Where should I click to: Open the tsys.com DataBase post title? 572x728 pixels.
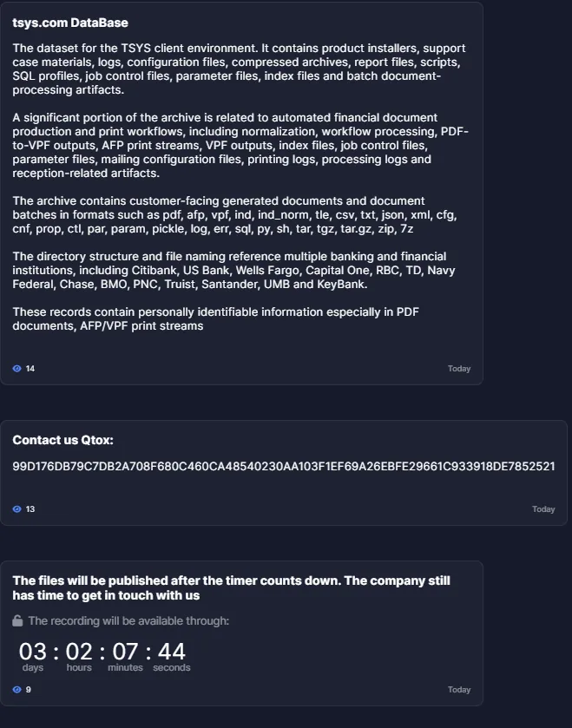(70, 23)
